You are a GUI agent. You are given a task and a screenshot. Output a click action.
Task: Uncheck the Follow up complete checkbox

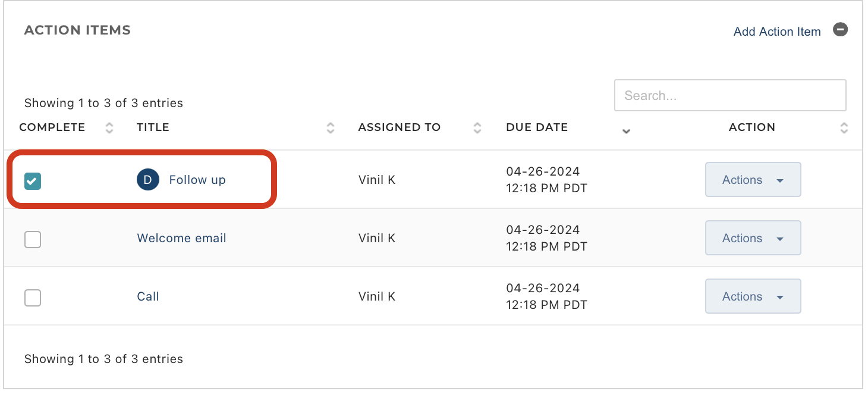[x=33, y=181]
